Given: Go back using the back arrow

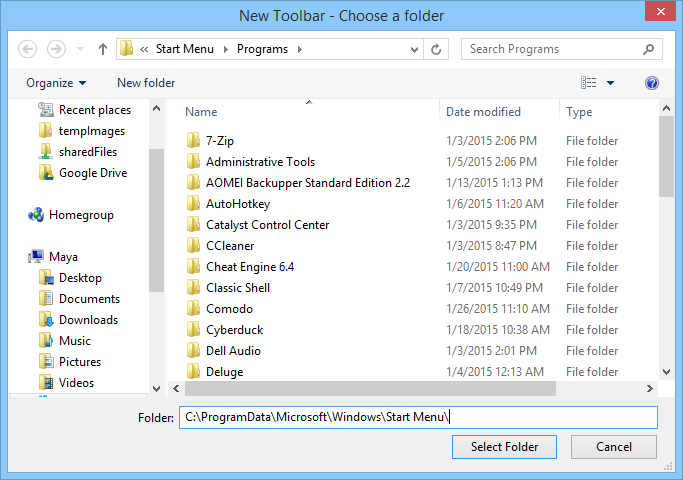Looking at the screenshot, I should click(x=27, y=49).
